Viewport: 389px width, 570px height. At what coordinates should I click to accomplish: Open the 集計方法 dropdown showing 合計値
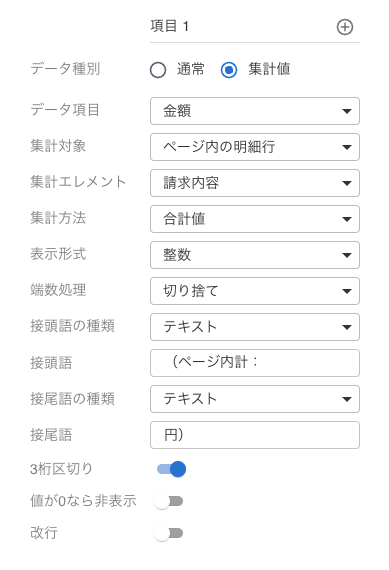[255, 219]
